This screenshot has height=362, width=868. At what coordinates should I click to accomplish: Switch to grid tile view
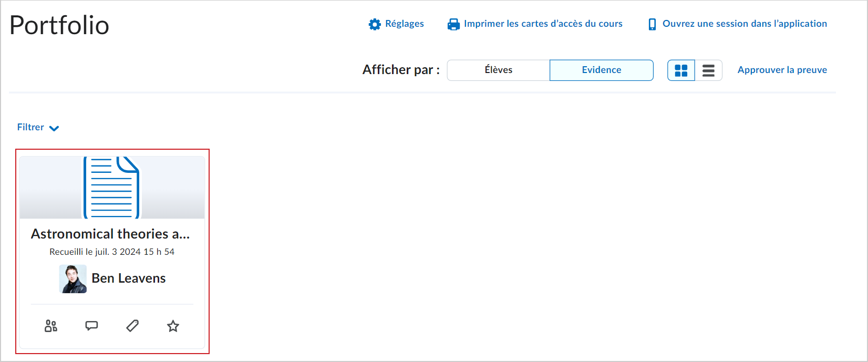click(x=681, y=70)
